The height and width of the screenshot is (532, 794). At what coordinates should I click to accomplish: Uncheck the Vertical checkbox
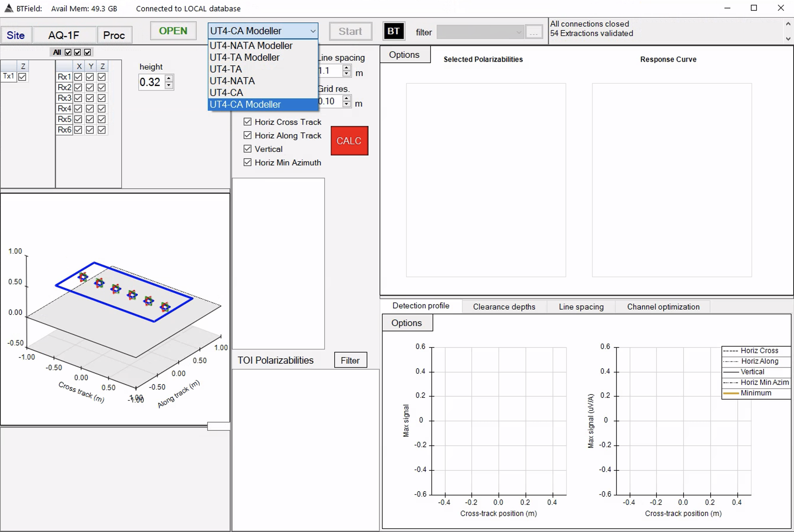248,149
